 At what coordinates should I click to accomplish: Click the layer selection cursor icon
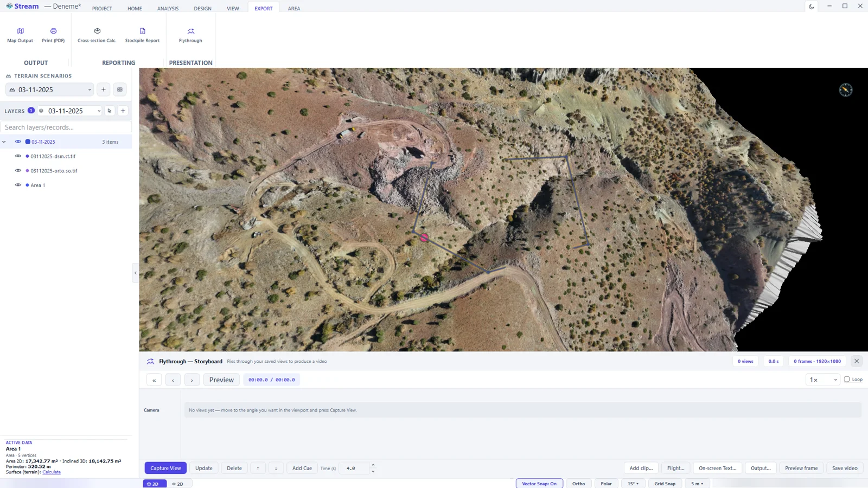click(110, 111)
